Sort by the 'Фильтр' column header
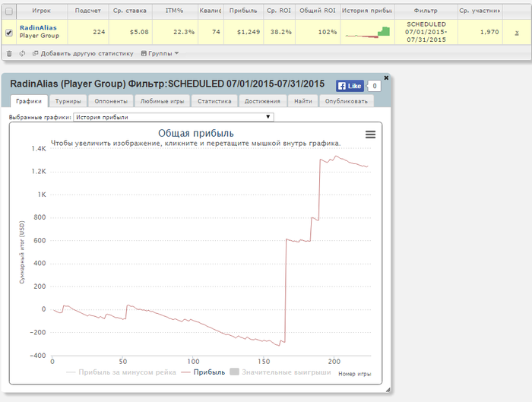Image resolution: width=532 pixels, height=402 pixels. pyautogui.click(x=426, y=11)
